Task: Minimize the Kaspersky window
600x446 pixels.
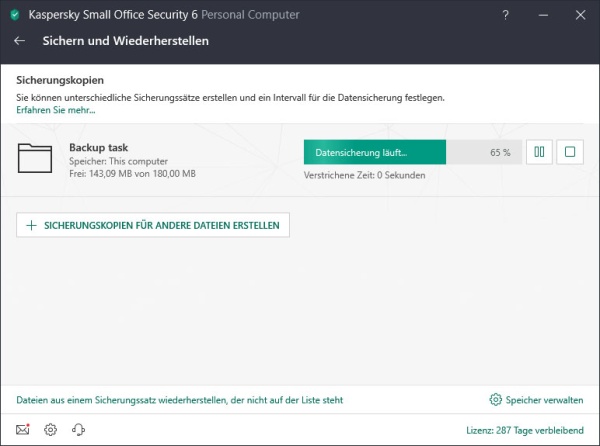Action: tap(543, 15)
